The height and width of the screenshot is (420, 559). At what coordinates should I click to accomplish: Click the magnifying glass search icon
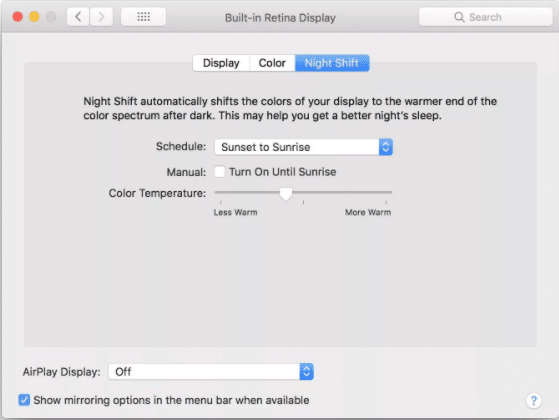pos(459,17)
